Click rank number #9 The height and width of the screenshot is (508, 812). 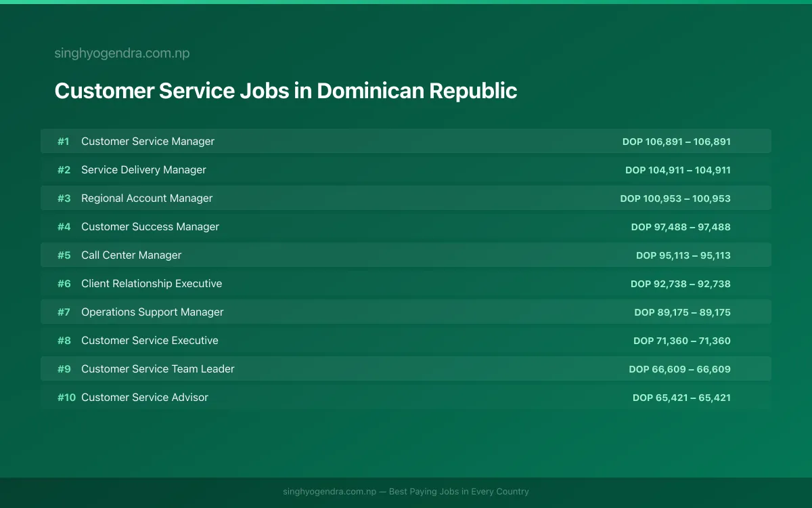tap(64, 369)
